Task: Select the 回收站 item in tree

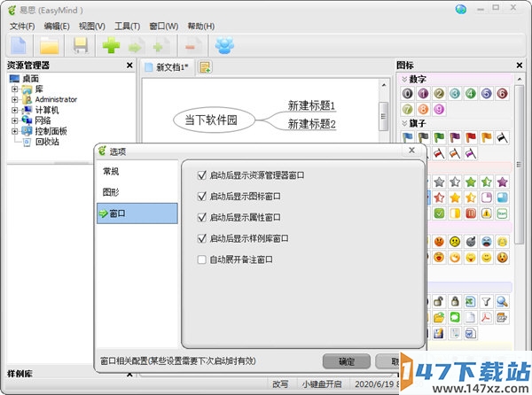Action: 47,142
